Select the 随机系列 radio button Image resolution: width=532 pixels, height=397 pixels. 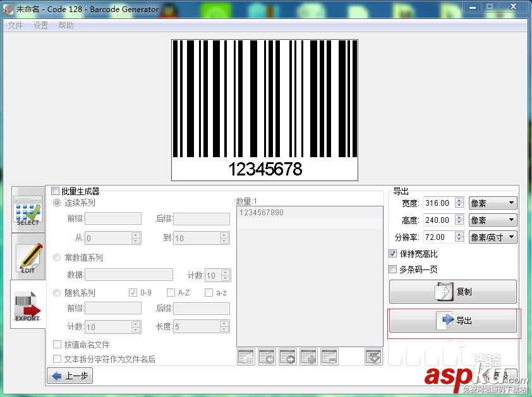pos(57,292)
